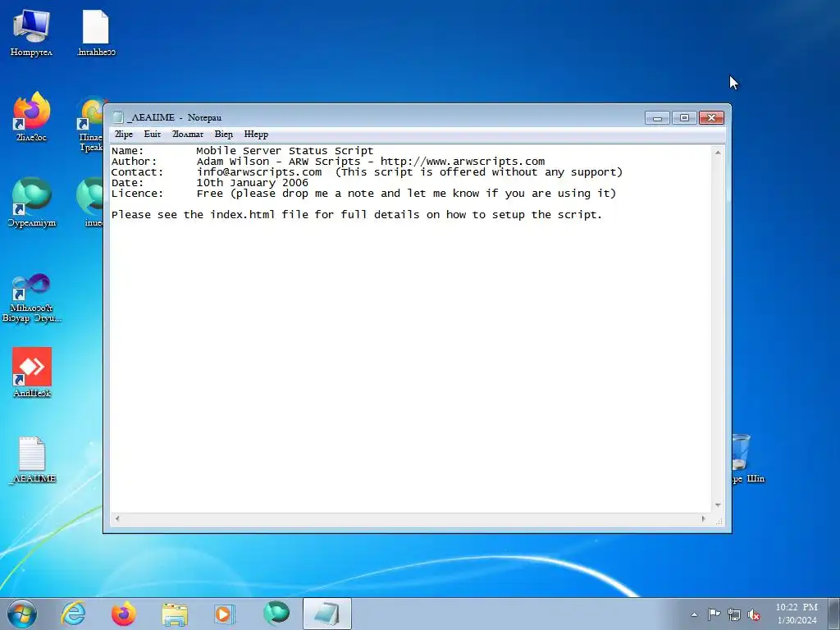
Task: Open Windows Media Player from the taskbar
Action: point(225,614)
